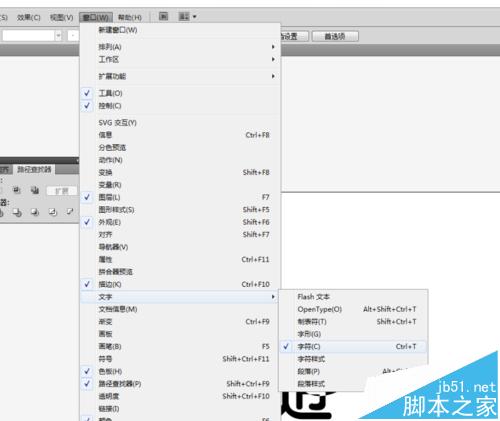Select 分色预览 menu entry
500x421 pixels.
[x=180, y=148]
